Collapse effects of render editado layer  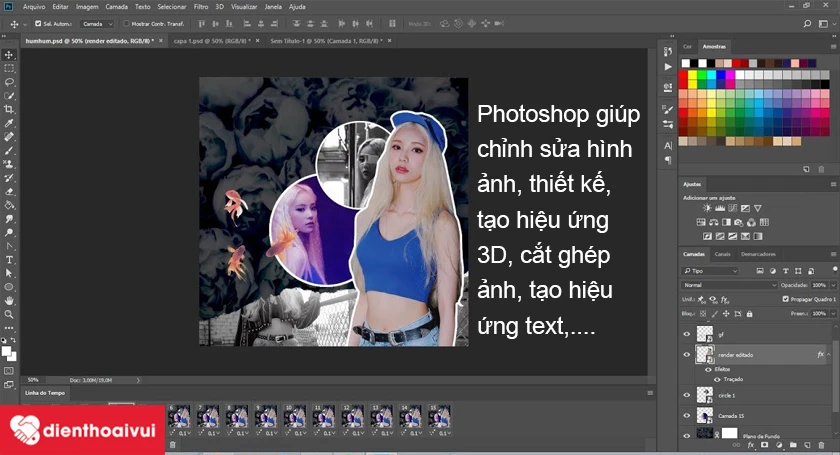pyautogui.click(x=829, y=354)
